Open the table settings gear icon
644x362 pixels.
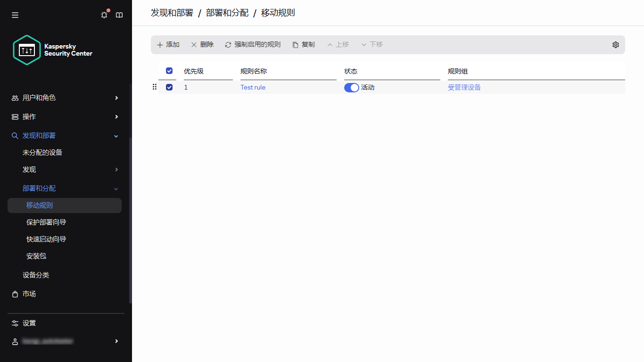[x=615, y=44]
